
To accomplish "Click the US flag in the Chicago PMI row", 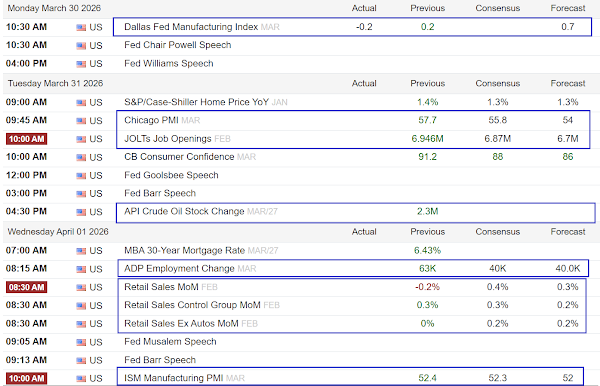I will (x=81, y=121).
